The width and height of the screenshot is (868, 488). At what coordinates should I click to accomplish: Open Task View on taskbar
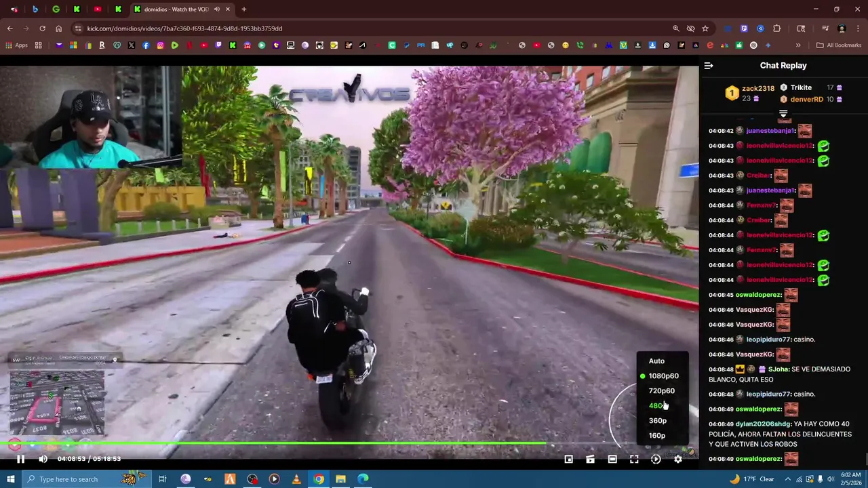tap(163, 479)
